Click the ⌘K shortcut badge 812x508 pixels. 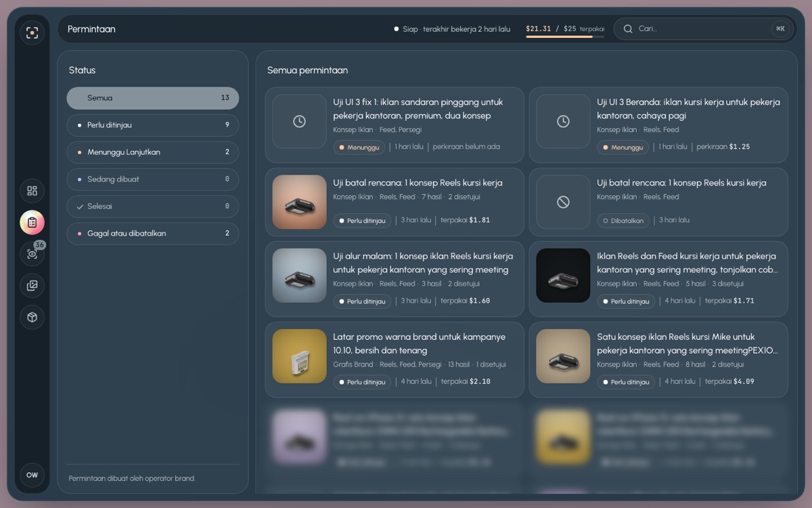[x=780, y=28]
